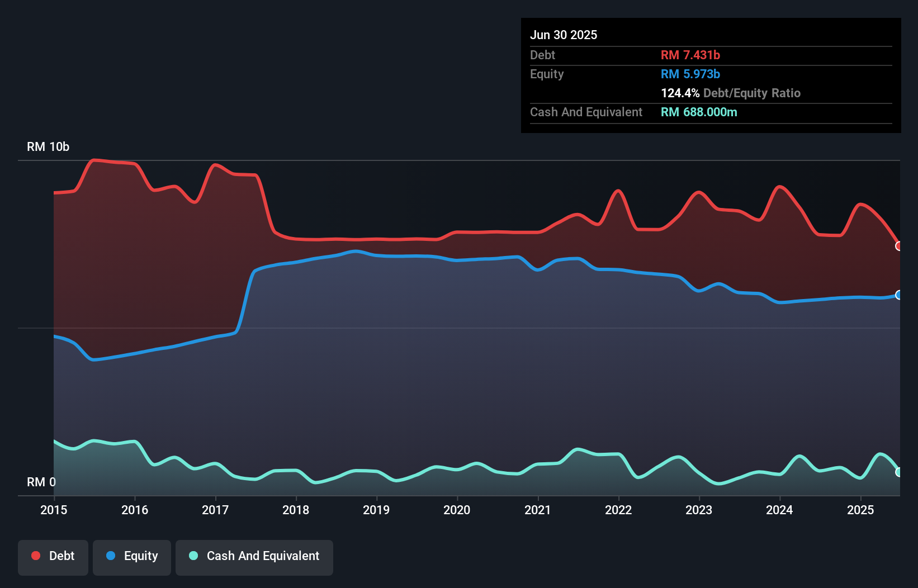Select the red Debt endpoint marker on the chart
This screenshot has width=918, height=588.
(898, 246)
